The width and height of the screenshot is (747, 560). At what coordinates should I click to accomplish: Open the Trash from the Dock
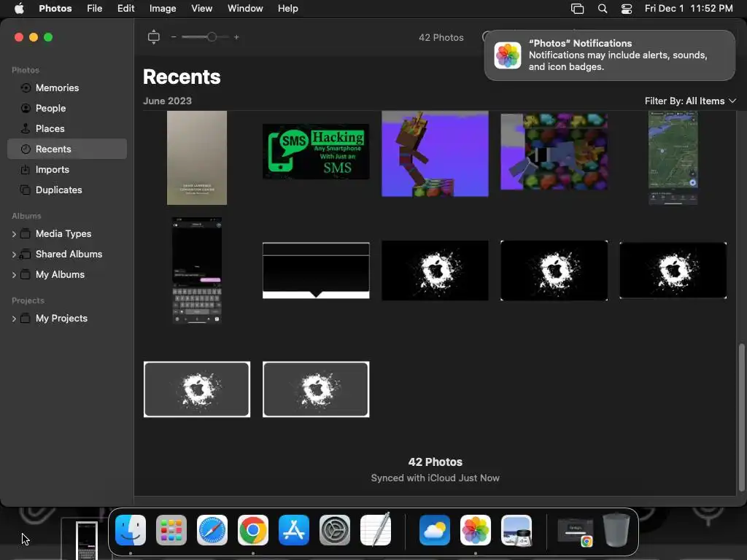click(616, 529)
